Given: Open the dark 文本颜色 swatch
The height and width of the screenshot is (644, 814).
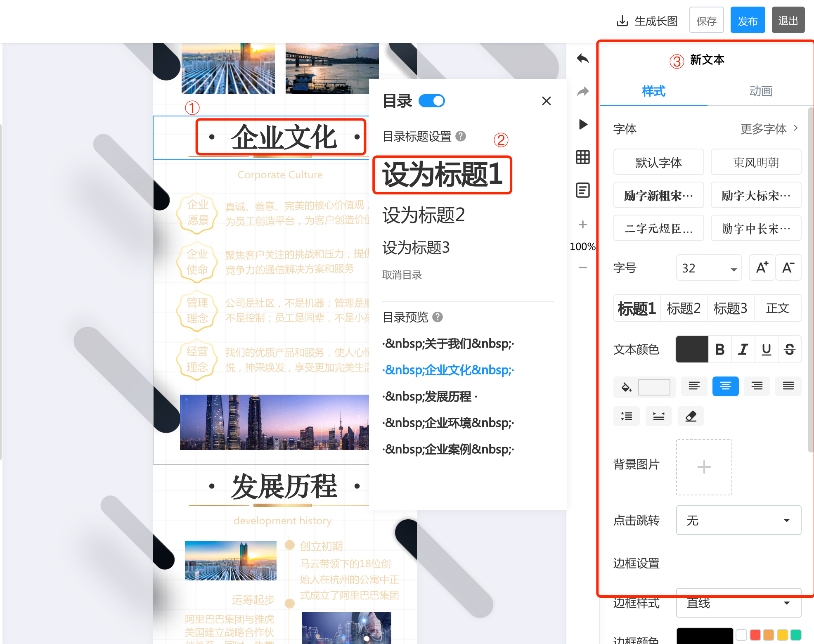Looking at the screenshot, I should (692, 349).
